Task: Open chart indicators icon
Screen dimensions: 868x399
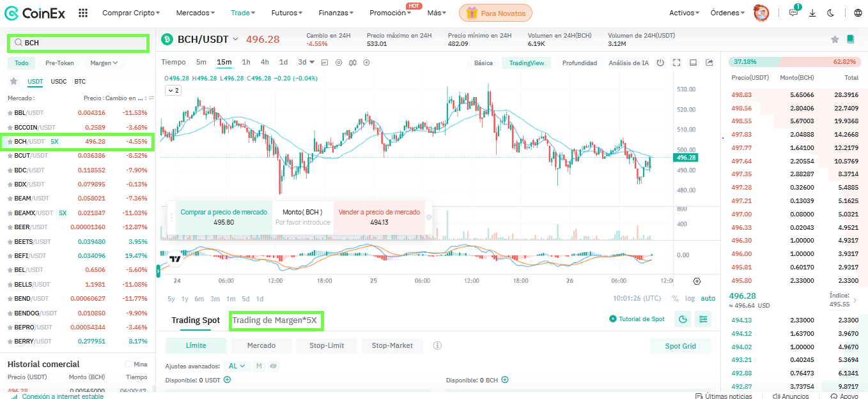Action: coord(325,63)
